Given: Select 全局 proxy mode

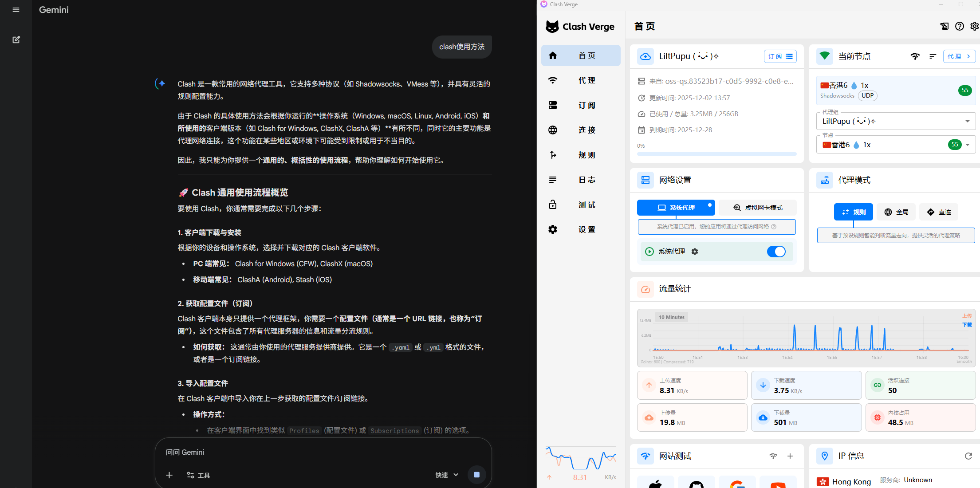Looking at the screenshot, I should click(896, 212).
